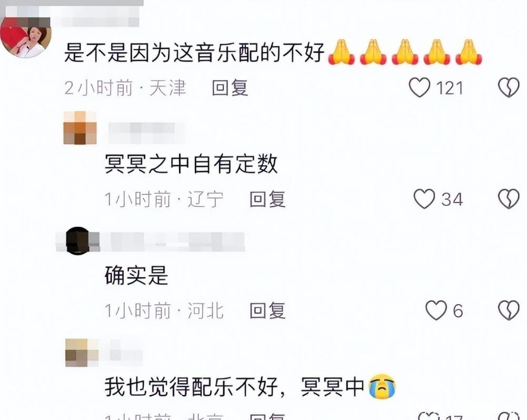Reply to the Liaoning comment
The image size is (527, 420).
pyautogui.click(x=267, y=199)
